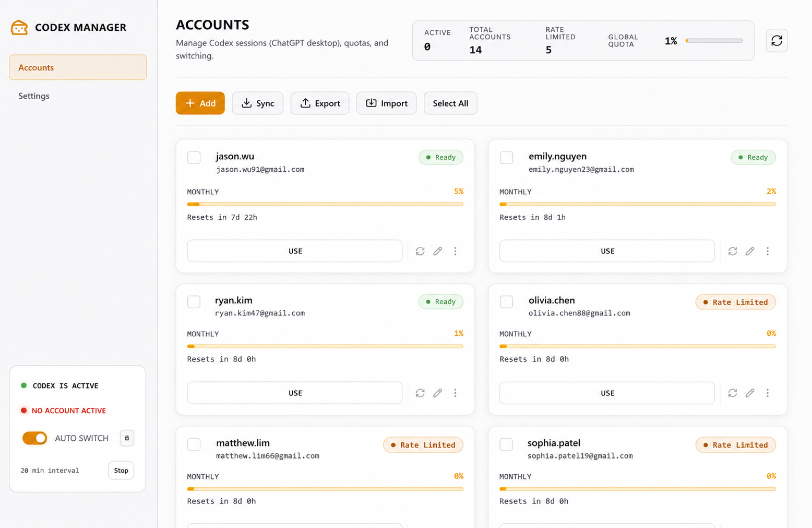The height and width of the screenshot is (528, 812).
Task: Refresh all accounts with the top-right refresh icon
Action: [777, 41]
